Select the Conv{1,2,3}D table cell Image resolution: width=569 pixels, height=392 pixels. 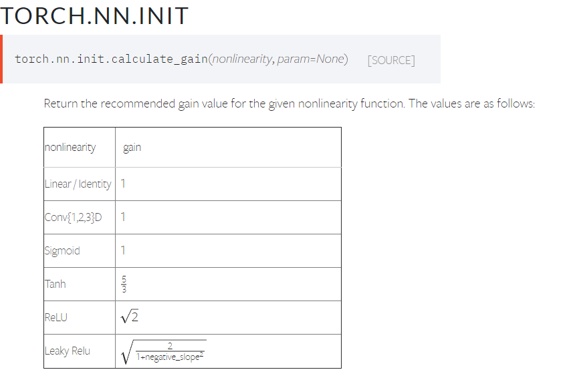point(80,218)
